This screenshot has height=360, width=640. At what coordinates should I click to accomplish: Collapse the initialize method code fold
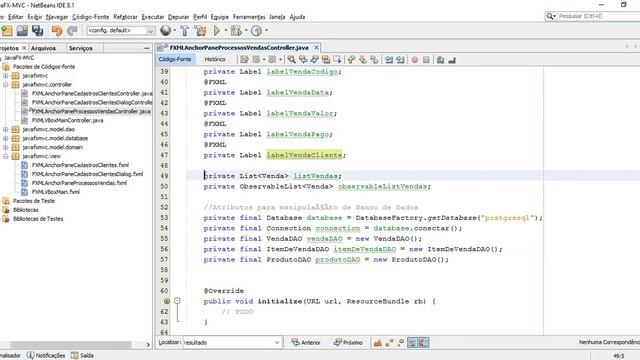click(x=177, y=301)
